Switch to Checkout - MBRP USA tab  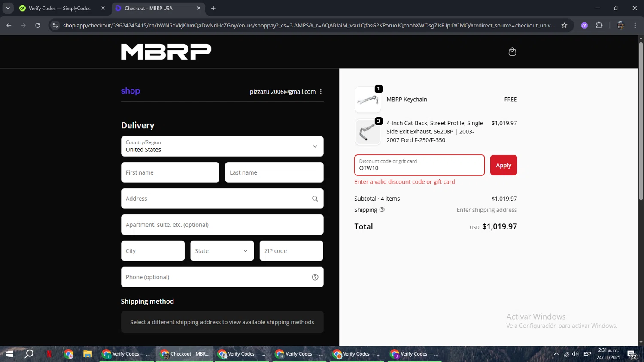(158, 8)
